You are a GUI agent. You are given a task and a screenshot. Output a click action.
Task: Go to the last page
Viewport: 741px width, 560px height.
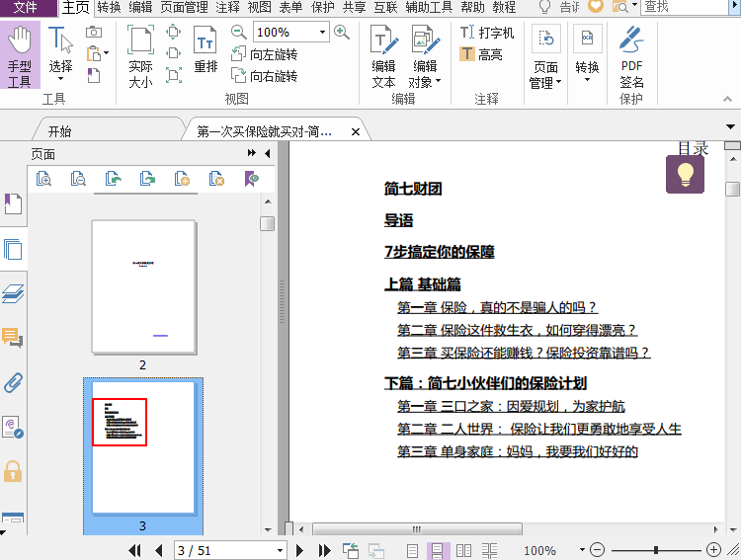point(325,550)
